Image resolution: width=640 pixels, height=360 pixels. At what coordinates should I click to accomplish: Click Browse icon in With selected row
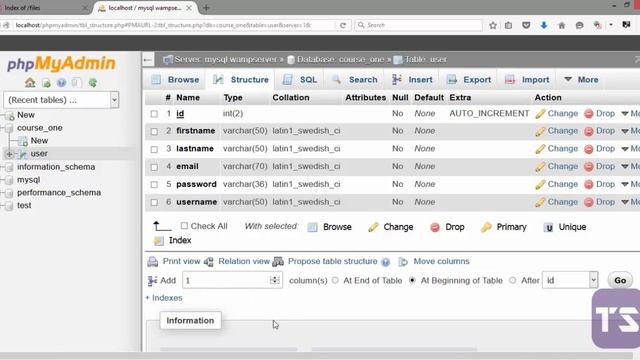313,227
